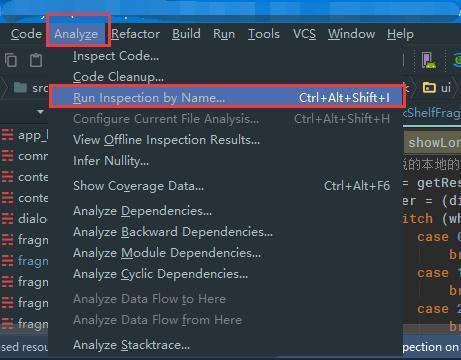Select the ui folder breadcrumb
The width and height of the screenshot is (461, 360).
437,88
